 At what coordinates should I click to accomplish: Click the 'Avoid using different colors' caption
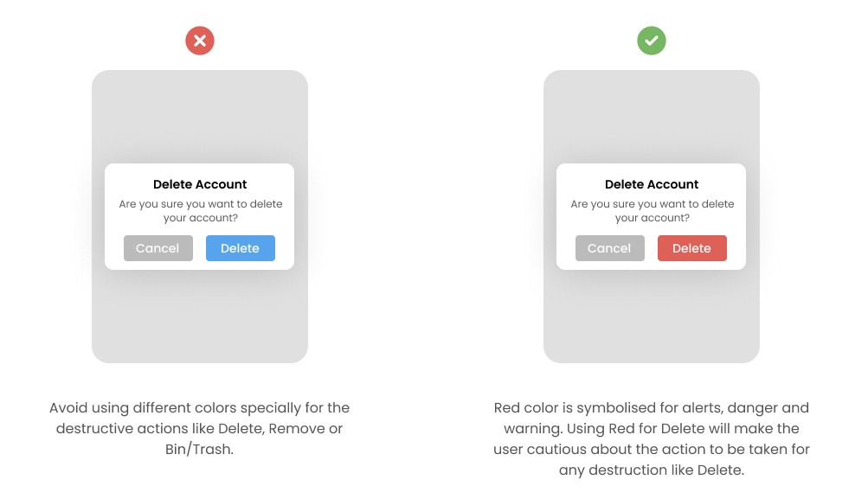click(x=199, y=428)
